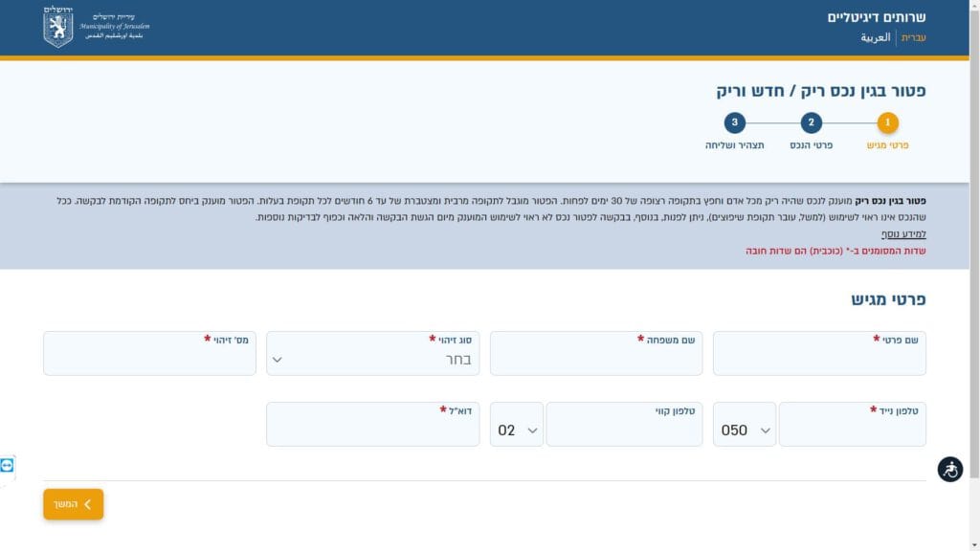Expand the 050 mobile prefix dropdown
The image size is (980, 551).
(745, 430)
